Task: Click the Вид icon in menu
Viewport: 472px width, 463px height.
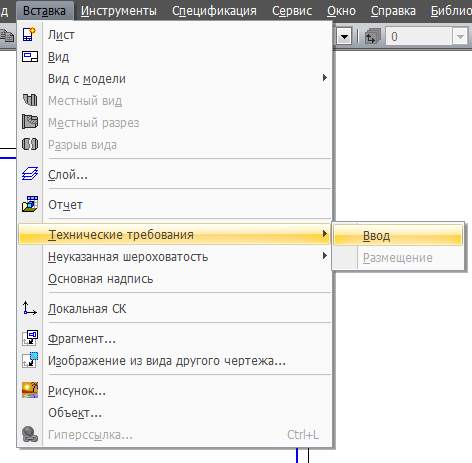Action: click(x=30, y=57)
